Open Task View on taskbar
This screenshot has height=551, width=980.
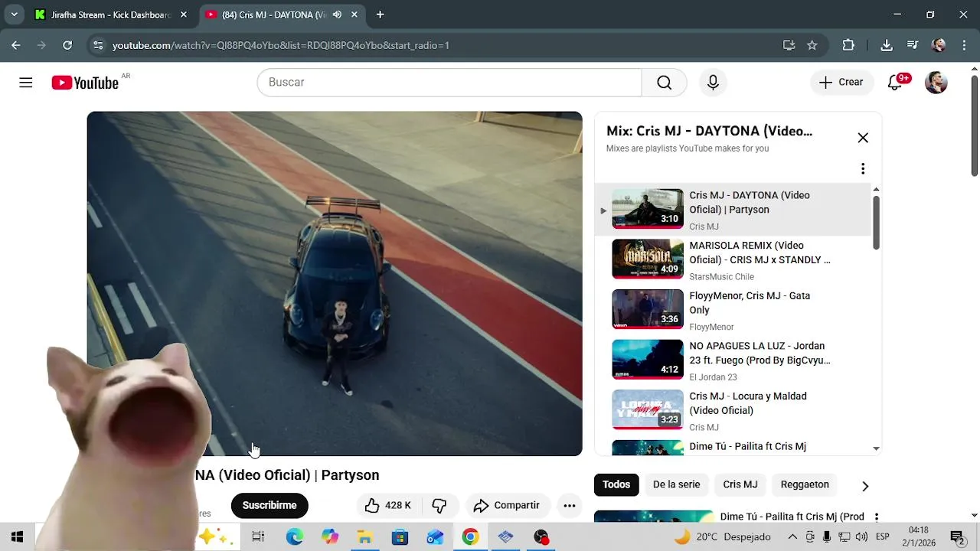click(x=258, y=537)
